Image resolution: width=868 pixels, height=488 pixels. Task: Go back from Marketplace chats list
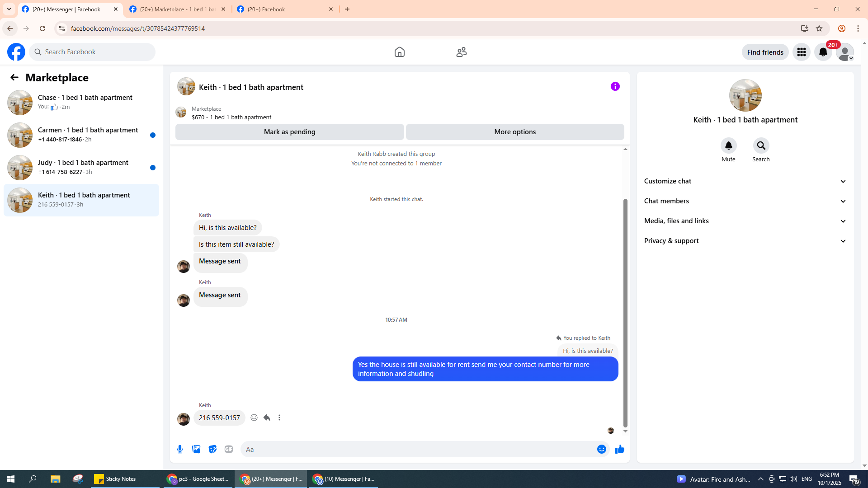click(x=14, y=77)
